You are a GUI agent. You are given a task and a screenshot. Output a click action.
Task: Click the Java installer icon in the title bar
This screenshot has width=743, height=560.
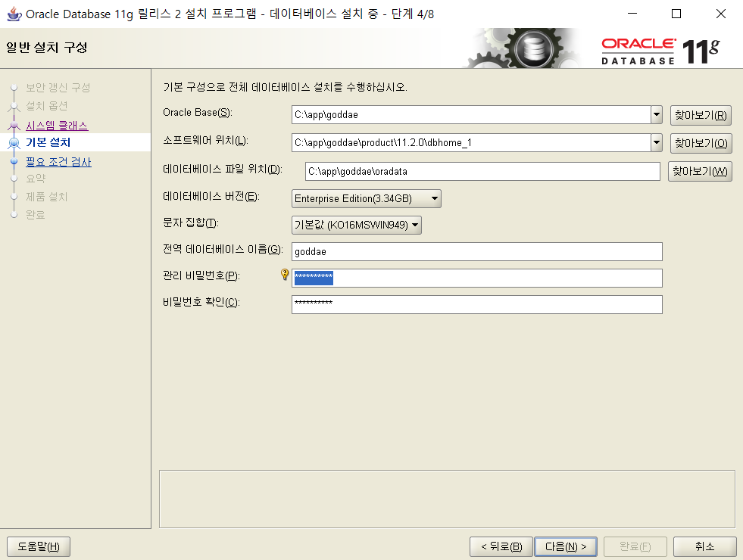point(14,14)
